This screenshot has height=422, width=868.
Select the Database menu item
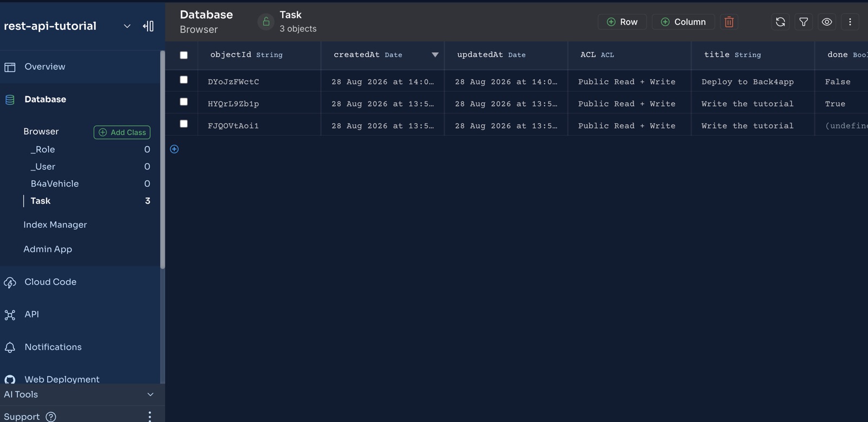45,99
